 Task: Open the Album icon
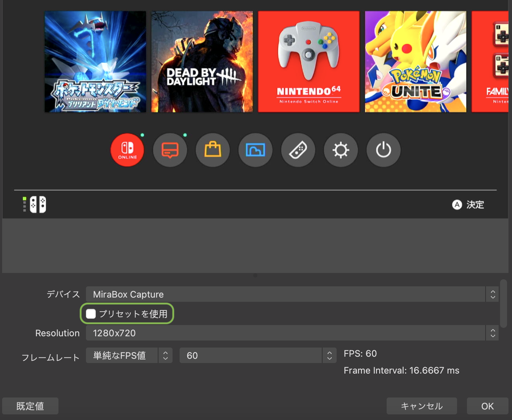click(255, 150)
